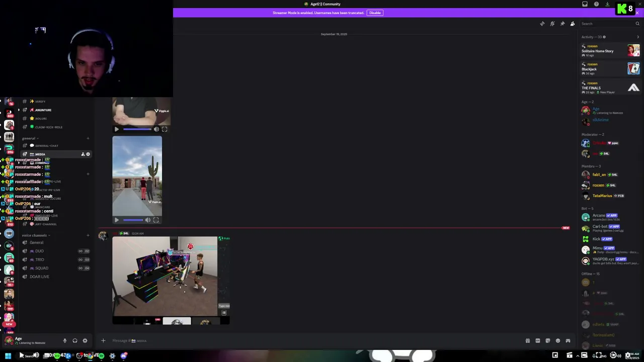
Task: Enter fullscreen on the top video
Action: [165, 129]
